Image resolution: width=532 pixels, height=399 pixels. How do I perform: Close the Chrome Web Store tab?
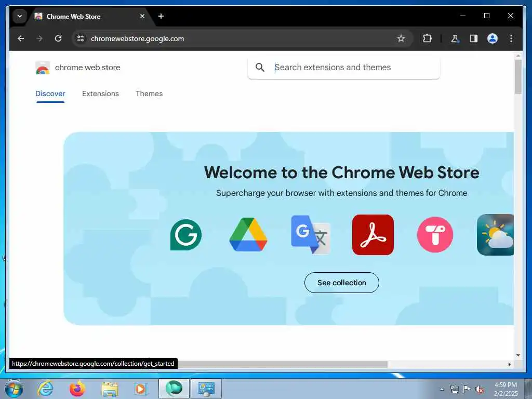142,16
